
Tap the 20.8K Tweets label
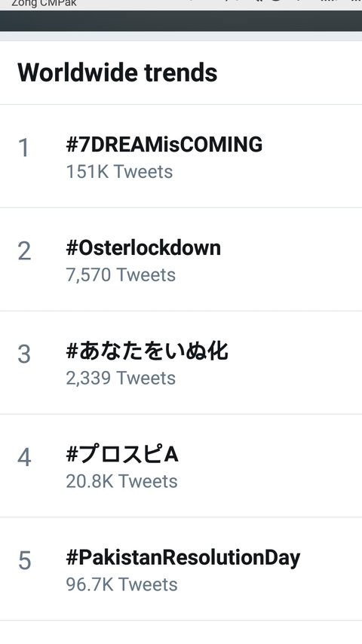[x=121, y=481]
